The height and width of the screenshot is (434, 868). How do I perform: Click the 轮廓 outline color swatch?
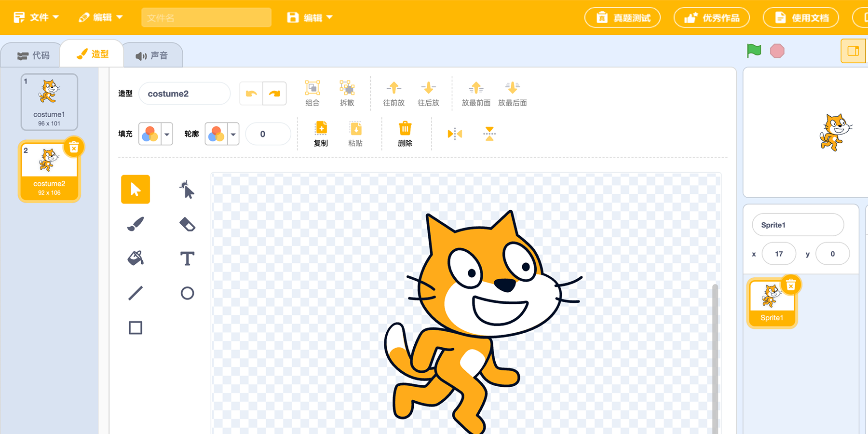tap(217, 134)
